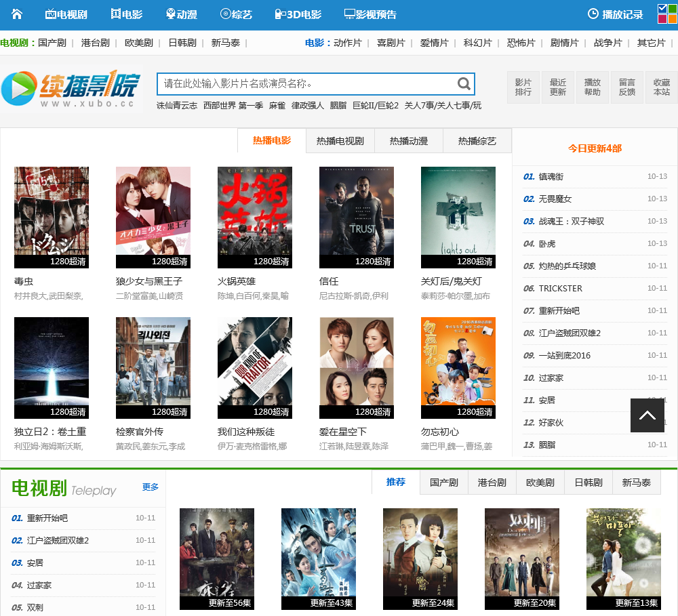Open 无畏魔女 in today's updates
678x616 pixels.
(x=555, y=199)
